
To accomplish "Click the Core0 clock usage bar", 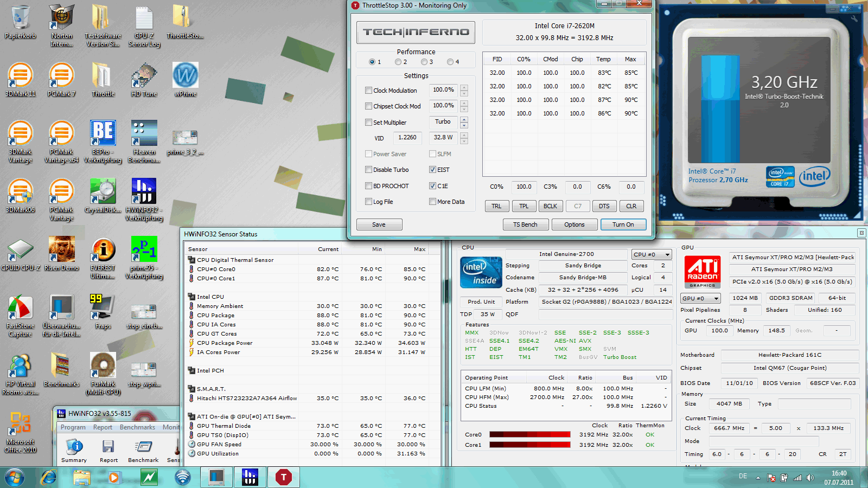I will pos(530,434).
